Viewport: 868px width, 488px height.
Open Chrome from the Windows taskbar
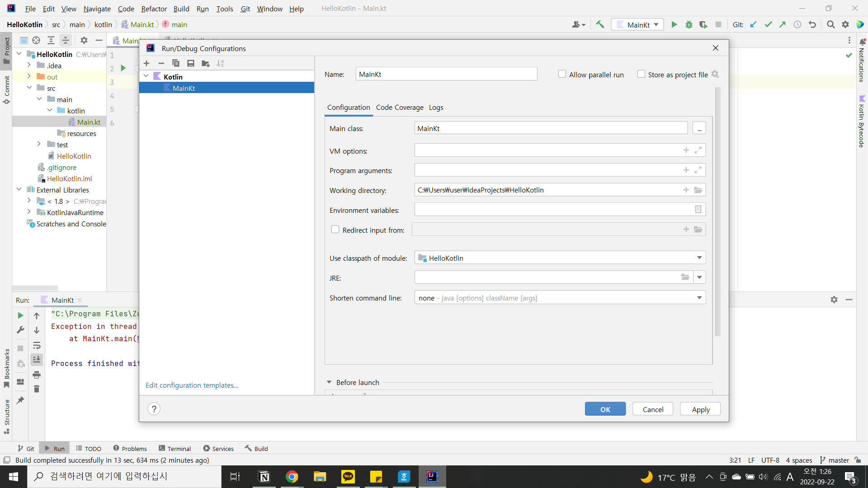(292, 476)
